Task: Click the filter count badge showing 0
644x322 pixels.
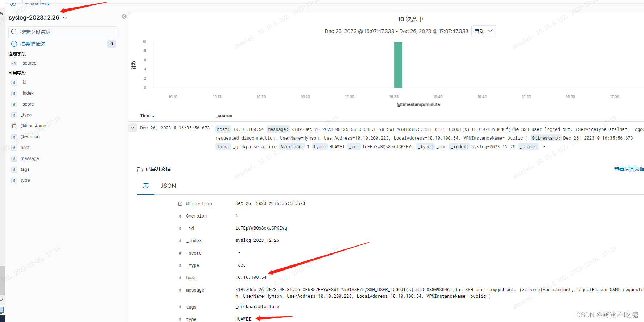Action: (x=112, y=44)
